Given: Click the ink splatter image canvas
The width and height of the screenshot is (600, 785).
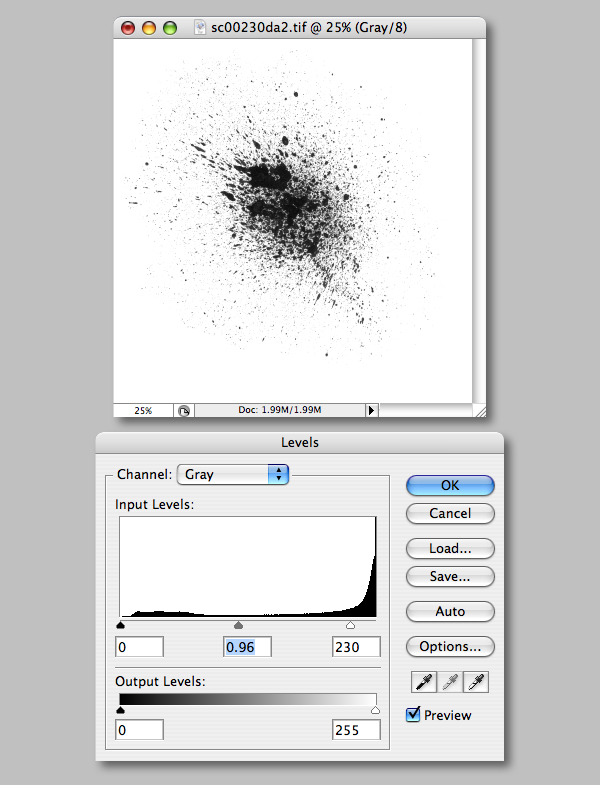Looking at the screenshot, I should [x=292, y=221].
